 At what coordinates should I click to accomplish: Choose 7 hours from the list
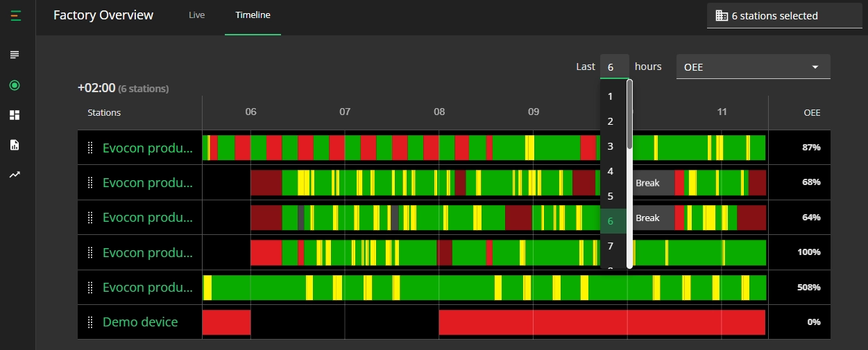click(613, 246)
